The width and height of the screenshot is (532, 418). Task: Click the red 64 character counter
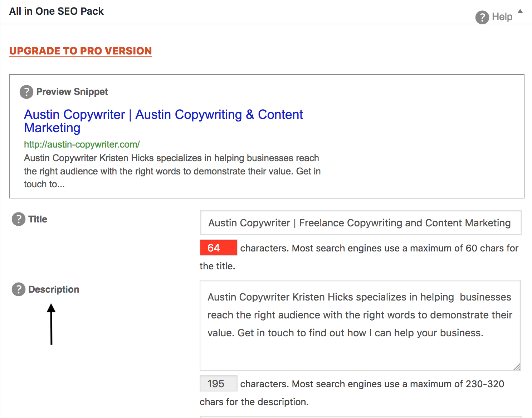(x=218, y=248)
